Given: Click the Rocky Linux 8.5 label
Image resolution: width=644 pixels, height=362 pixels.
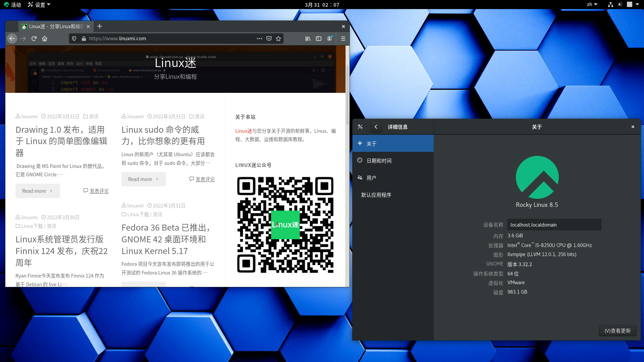Looking at the screenshot, I should [537, 204].
